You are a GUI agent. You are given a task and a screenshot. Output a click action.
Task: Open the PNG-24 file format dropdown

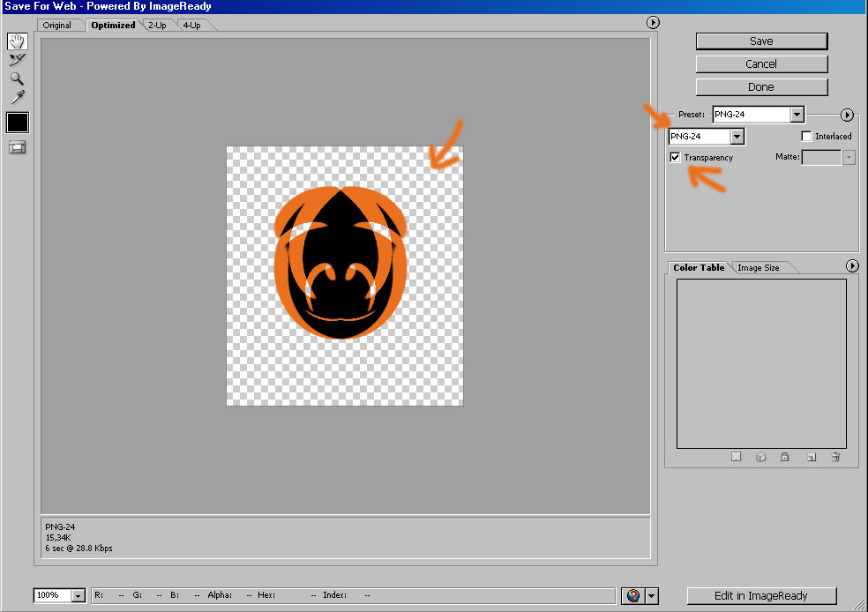(737, 137)
